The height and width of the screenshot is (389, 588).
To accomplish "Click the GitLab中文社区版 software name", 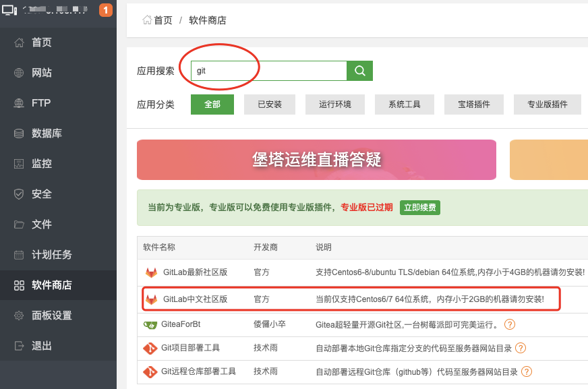I will 196,299.
